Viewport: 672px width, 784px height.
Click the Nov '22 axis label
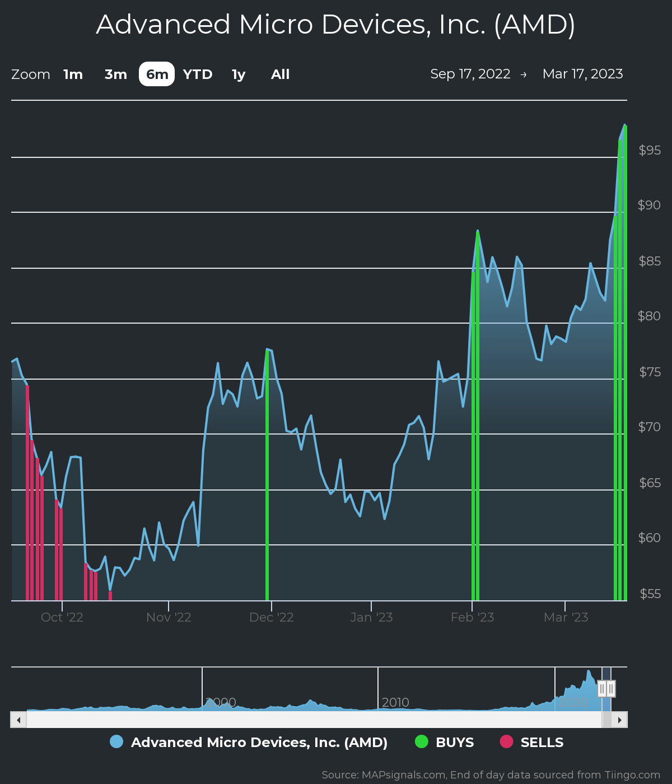click(169, 617)
